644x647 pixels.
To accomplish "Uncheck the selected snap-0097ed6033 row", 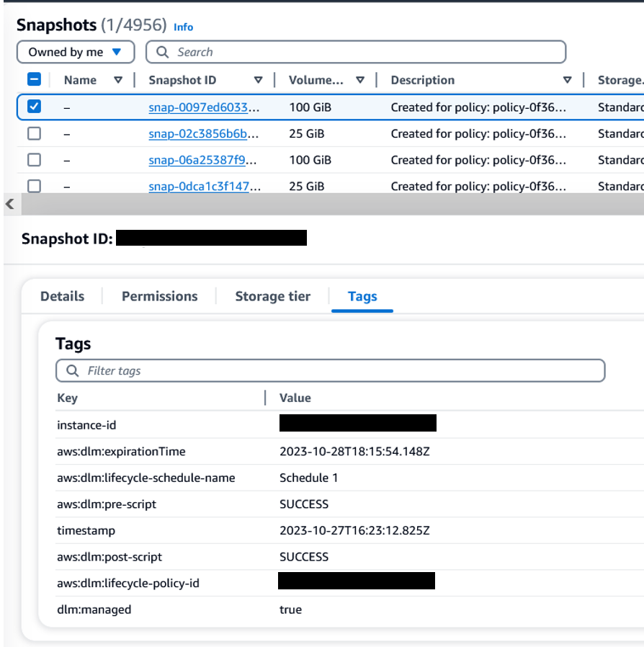I will [34, 106].
